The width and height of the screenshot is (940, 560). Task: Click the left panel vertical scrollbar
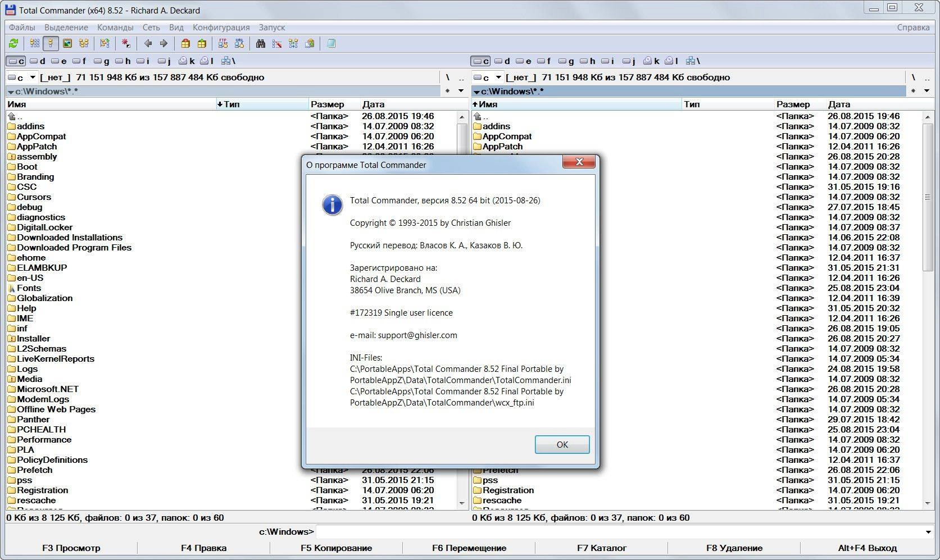[x=462, y=309]
